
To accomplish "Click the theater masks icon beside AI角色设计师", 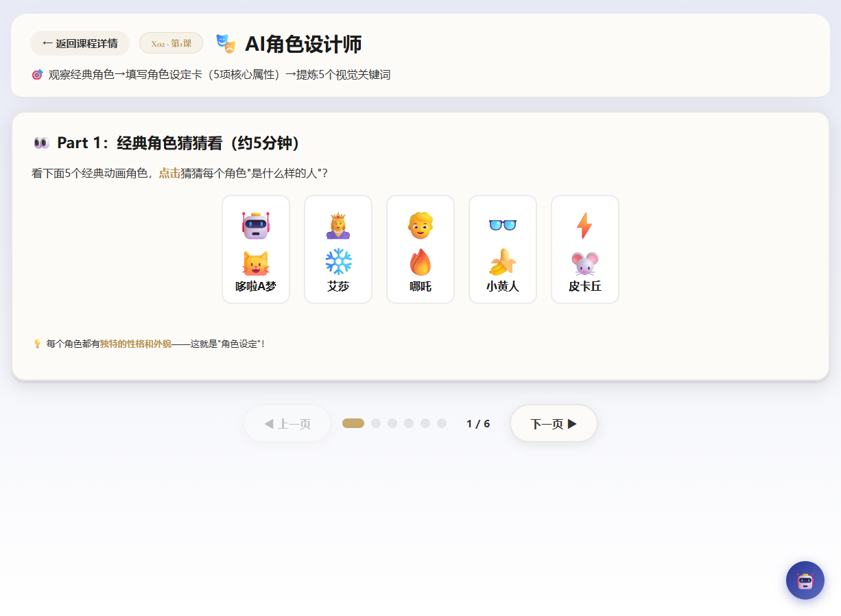I will coord(226,44).
